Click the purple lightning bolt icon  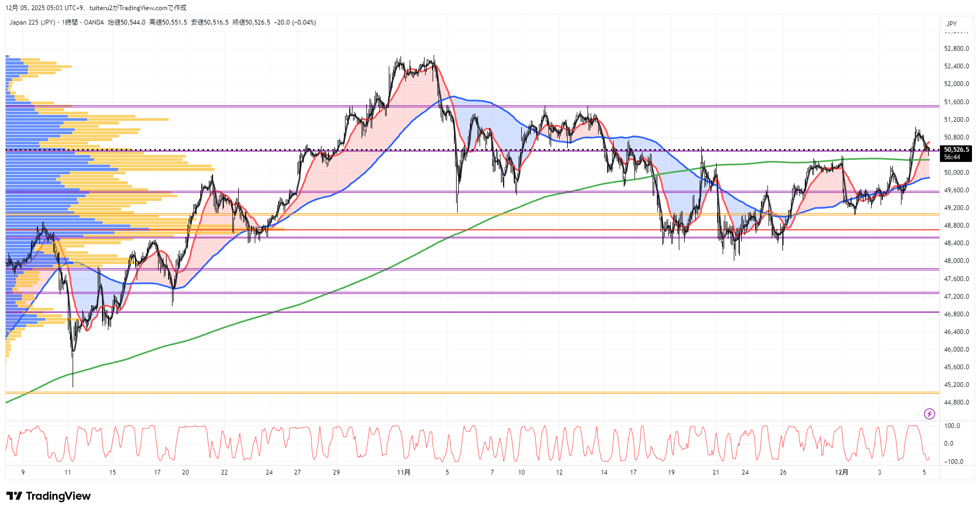click(929, 414)
